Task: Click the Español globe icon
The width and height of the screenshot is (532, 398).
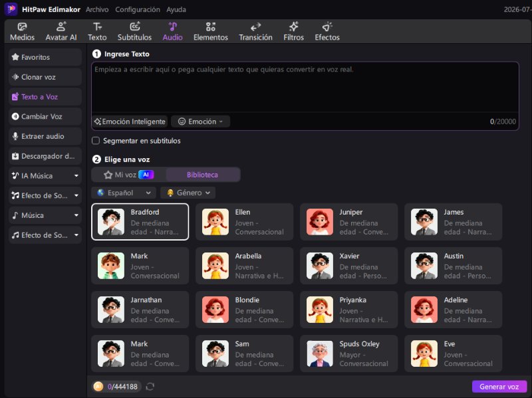Action: (101, 193)
